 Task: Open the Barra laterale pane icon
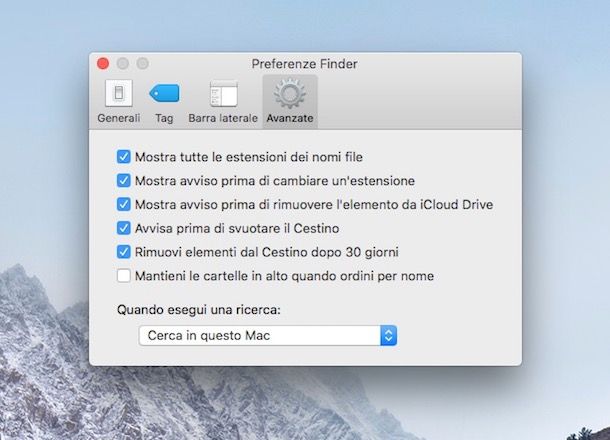click(x=223, y=93)
